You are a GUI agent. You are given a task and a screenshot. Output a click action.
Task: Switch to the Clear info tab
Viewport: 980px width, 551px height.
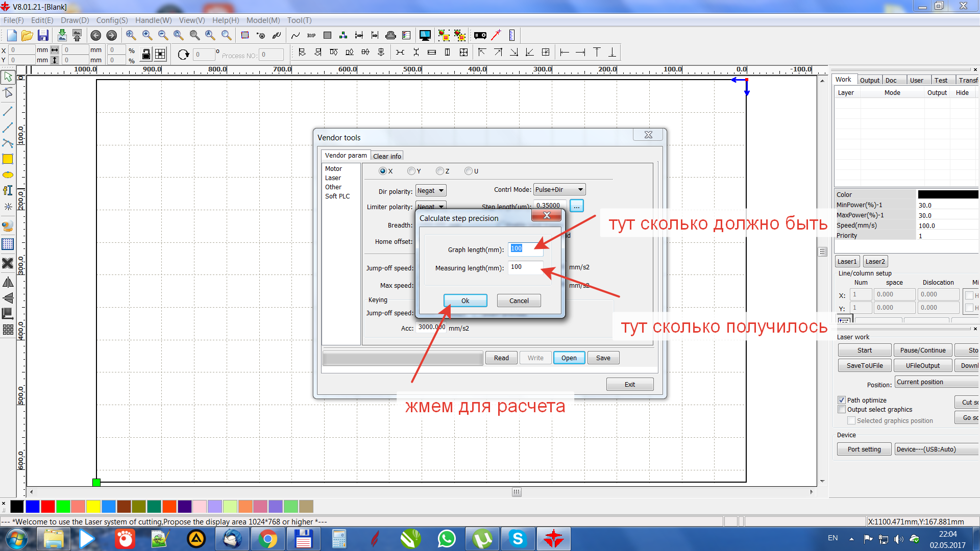click(x=387, y=156)
